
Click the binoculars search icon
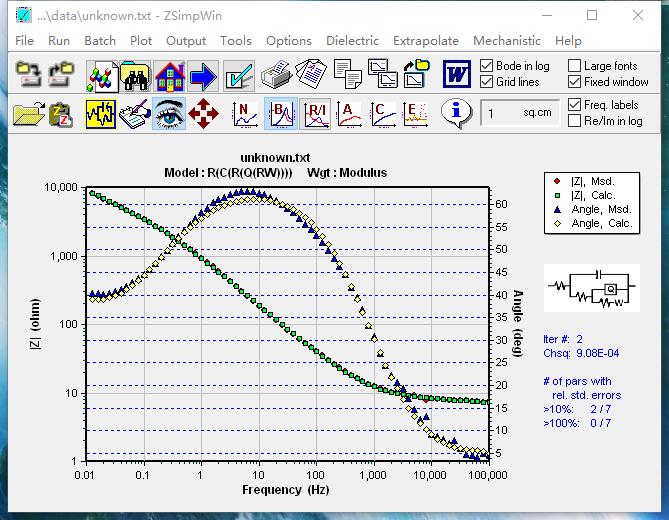click(x=134, y=75)
